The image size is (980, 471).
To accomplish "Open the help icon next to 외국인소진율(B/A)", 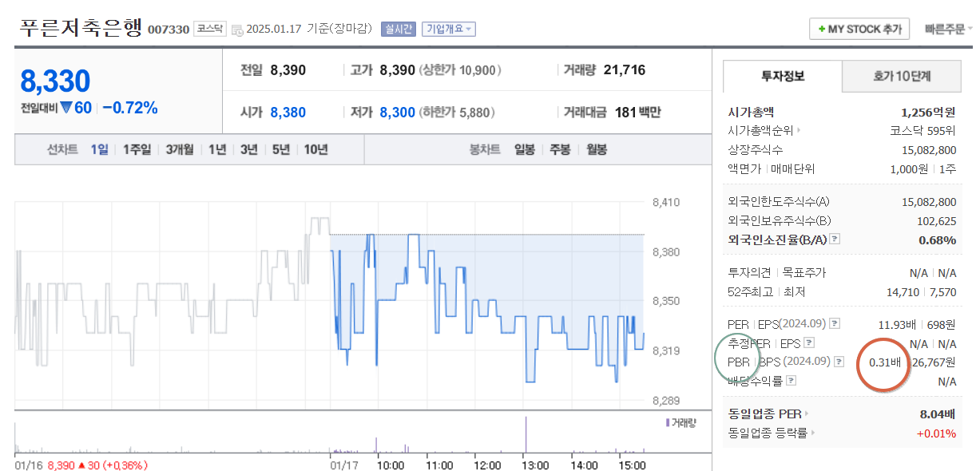I will pyautogui.click(x=835, y=239).
